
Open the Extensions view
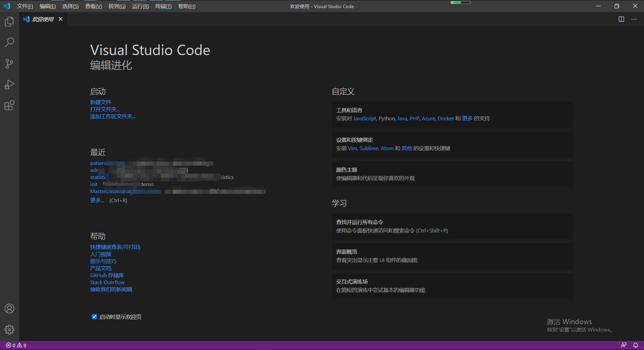pos(9,105)
